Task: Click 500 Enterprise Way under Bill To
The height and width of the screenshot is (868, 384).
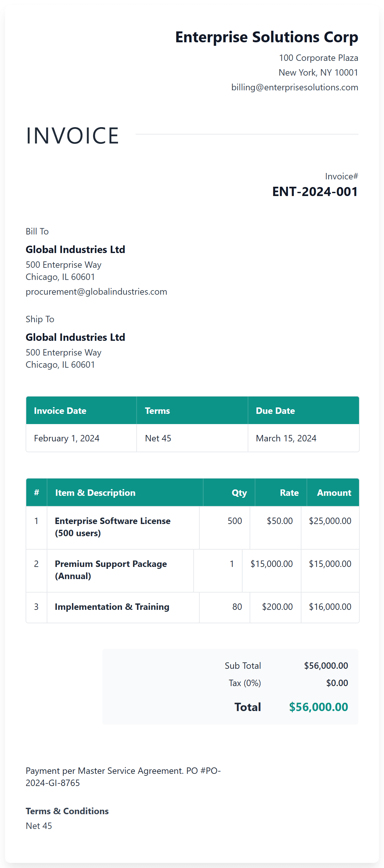Action: click(x=64, y=265)
